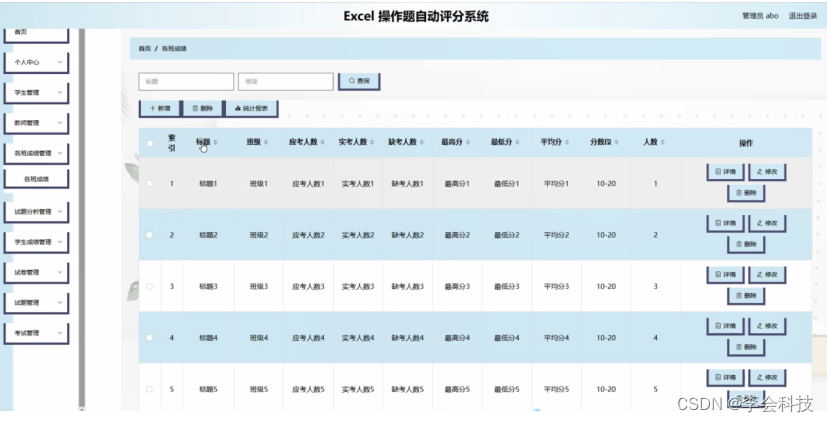This screenshot has width=829, height=422.
Task: Click the cell 最高分4
Action: point(457,337)
